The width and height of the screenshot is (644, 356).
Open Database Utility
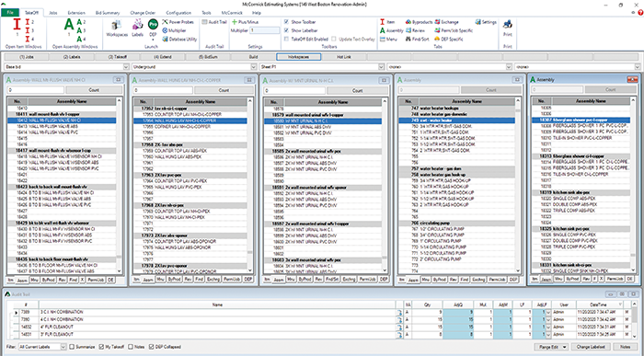click(x=179, y=39)
